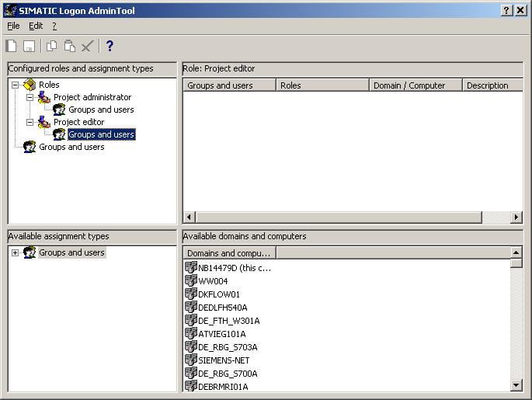Select Groups and users under Project administrator
This screenshot has height=400, width=532.
(x=100, y=110)
